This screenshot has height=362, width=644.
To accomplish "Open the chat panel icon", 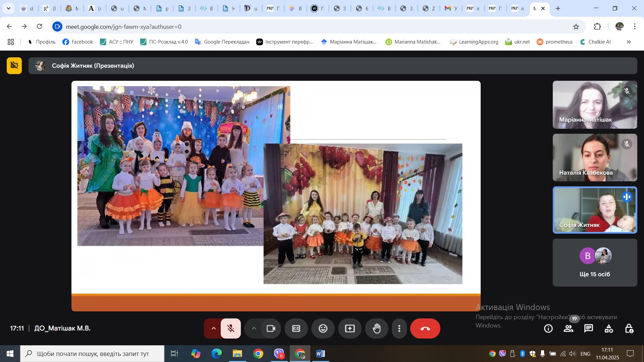I will click(589, 328).
